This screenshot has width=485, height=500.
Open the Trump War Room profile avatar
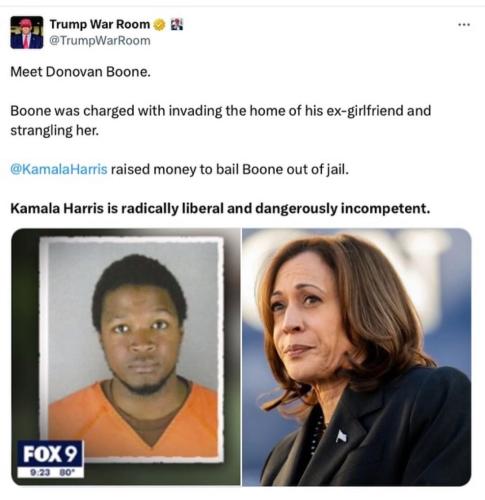pyautogui.click(x=27, y=32)
